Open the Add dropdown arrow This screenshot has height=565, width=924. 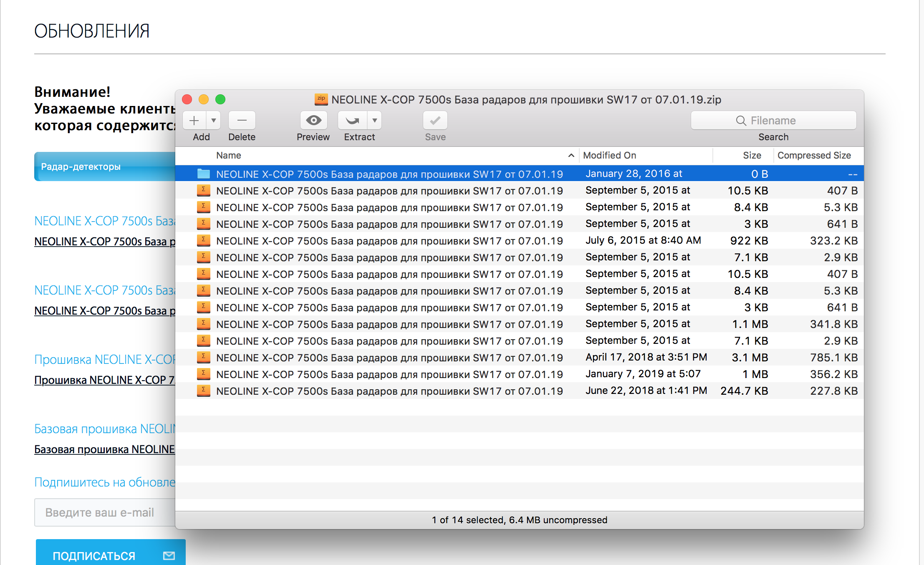tap(213, 121)
